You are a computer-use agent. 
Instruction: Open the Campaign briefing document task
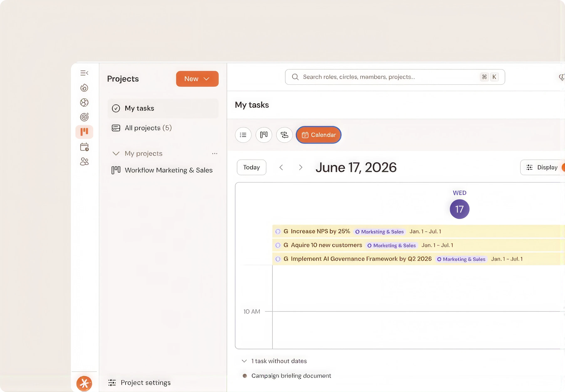[x=291, y=376]
